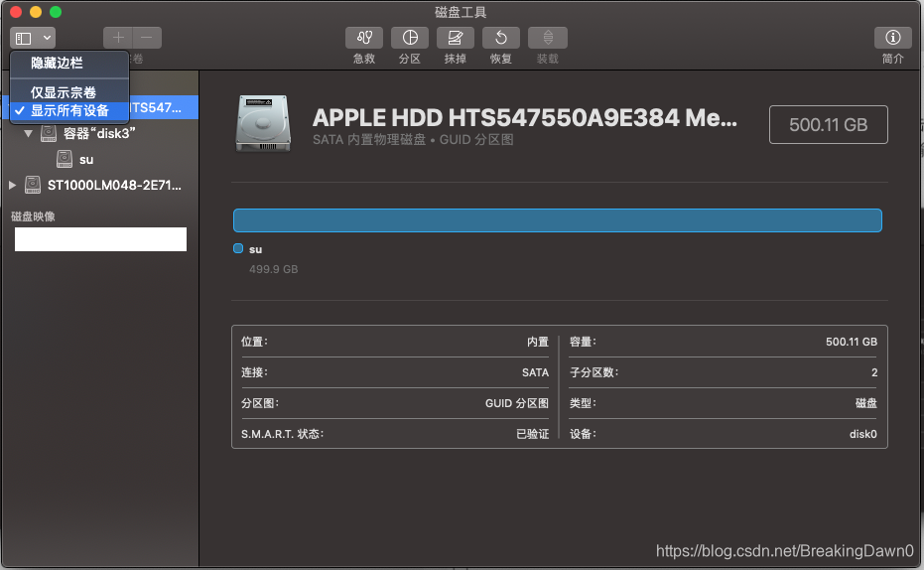Open the sidebar view dropdown button
The height and width of the screenshot is (570, 924).
click(33, 39)
